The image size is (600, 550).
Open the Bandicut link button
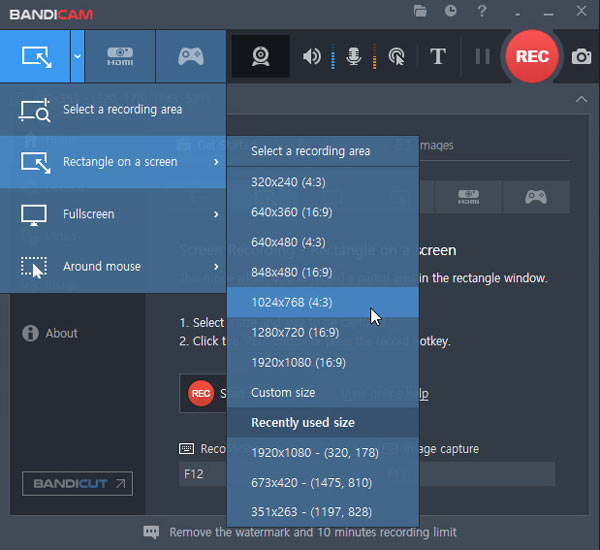[x=77, y=484]
